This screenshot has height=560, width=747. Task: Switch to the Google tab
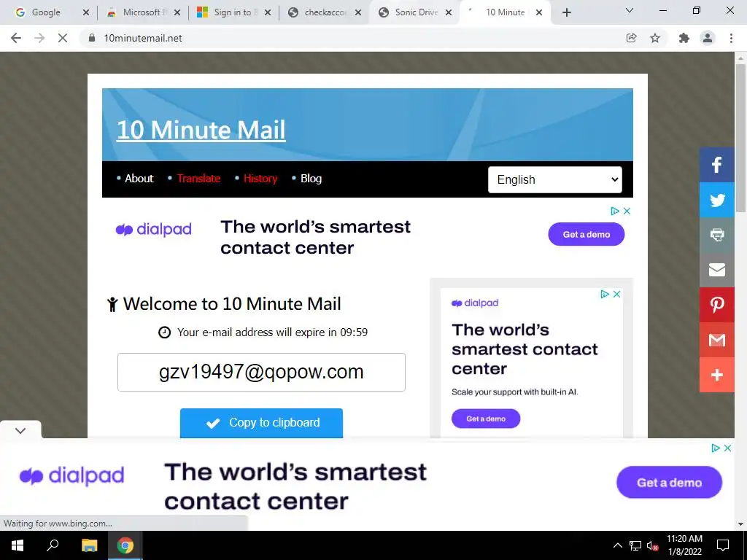tap(46, 12)
